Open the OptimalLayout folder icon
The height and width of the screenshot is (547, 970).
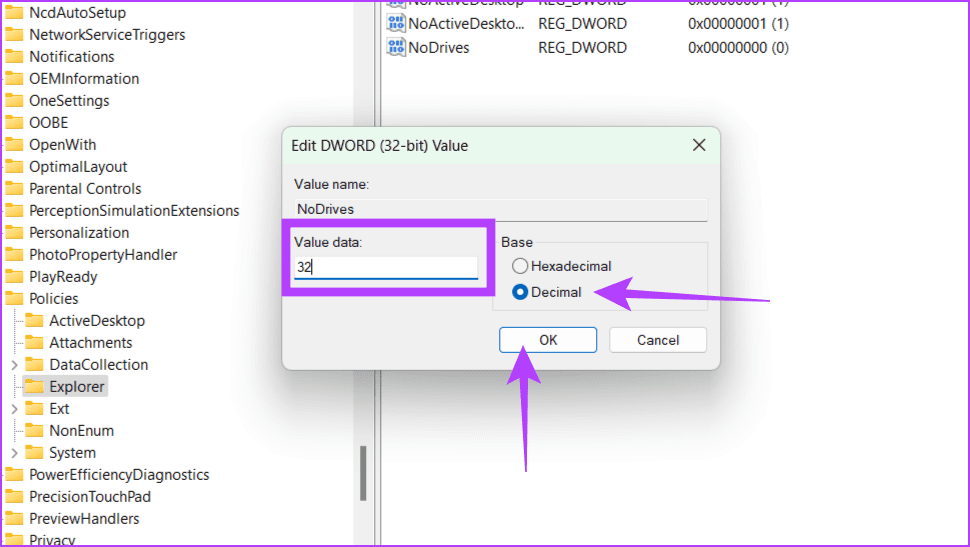(14, 166)
